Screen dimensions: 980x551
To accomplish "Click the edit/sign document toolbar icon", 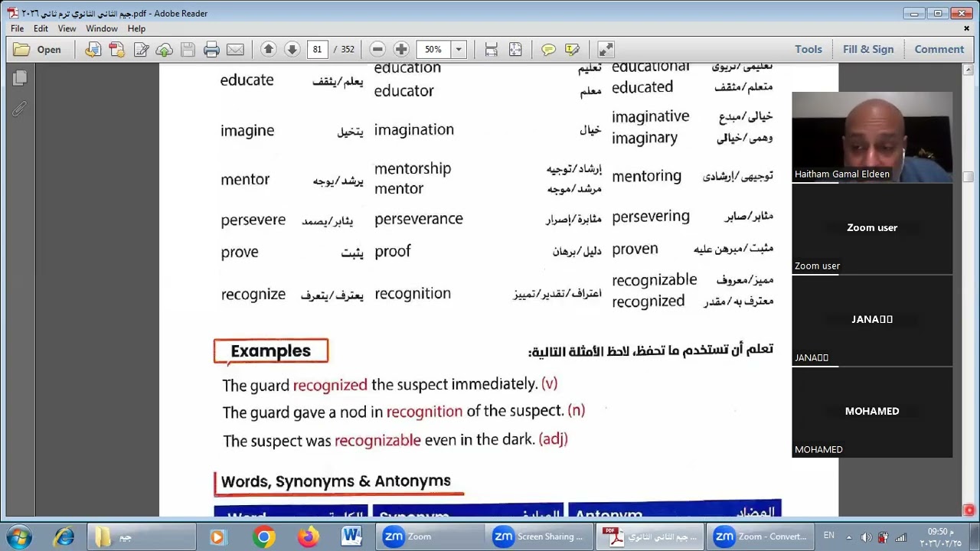I will pos(141,50).
